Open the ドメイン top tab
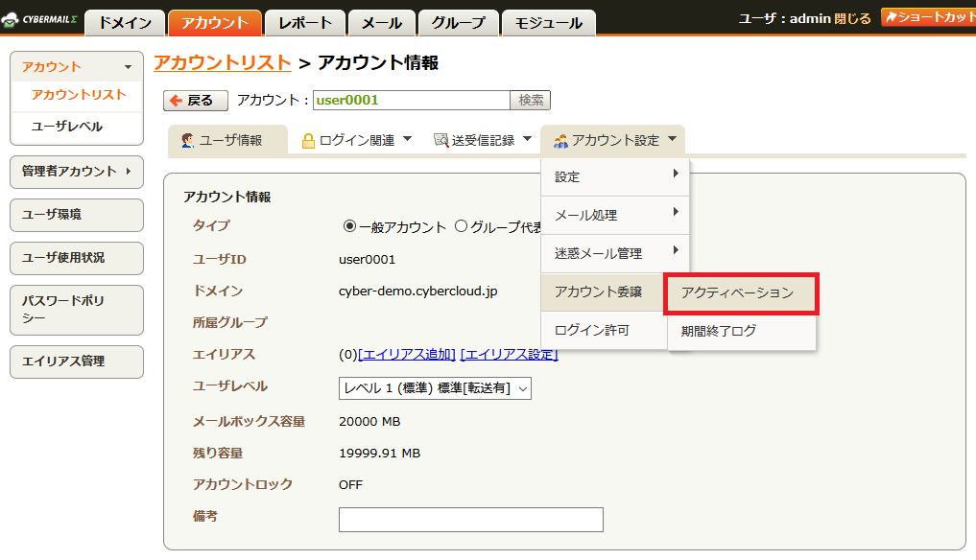 pos(125,23)
